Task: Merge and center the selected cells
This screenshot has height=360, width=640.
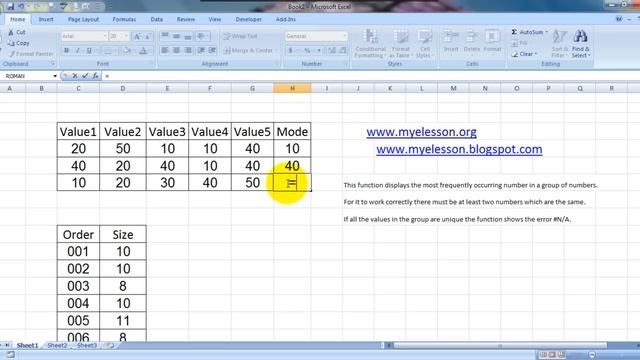Action: click(x=249, y=50)
